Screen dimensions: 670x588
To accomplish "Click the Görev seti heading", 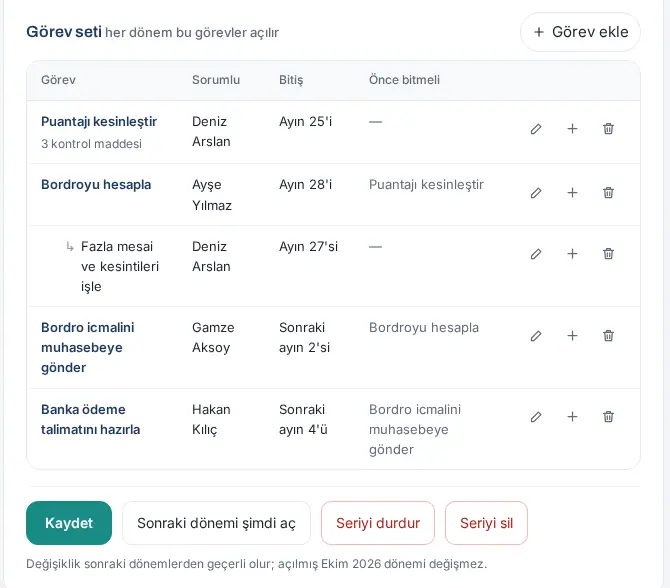I will point(64,32).
